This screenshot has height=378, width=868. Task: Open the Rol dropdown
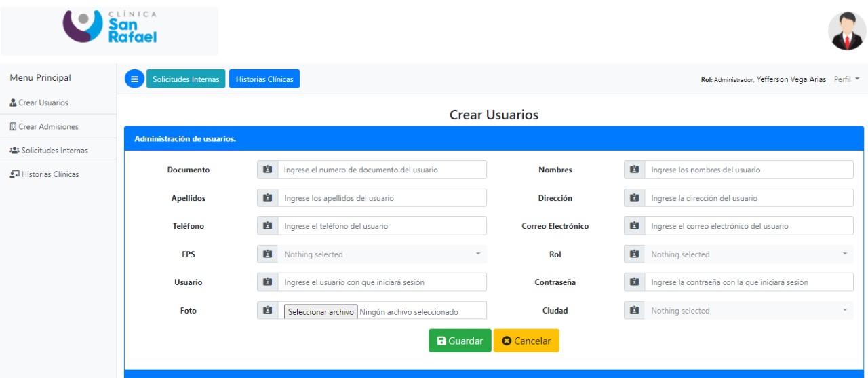748,254
